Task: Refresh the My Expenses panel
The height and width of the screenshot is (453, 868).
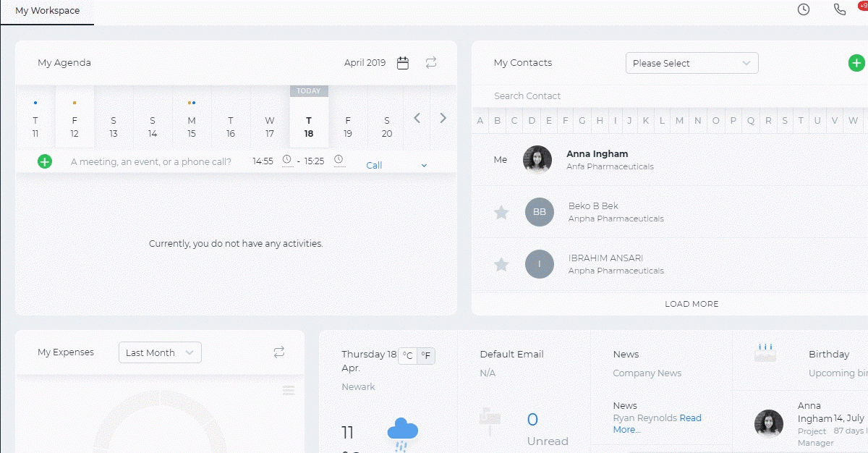Action: point(279,352)
